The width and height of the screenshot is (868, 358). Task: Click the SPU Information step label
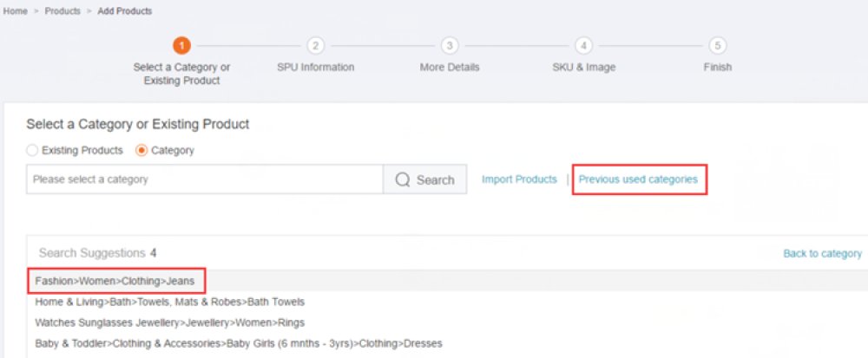[316, 68]
